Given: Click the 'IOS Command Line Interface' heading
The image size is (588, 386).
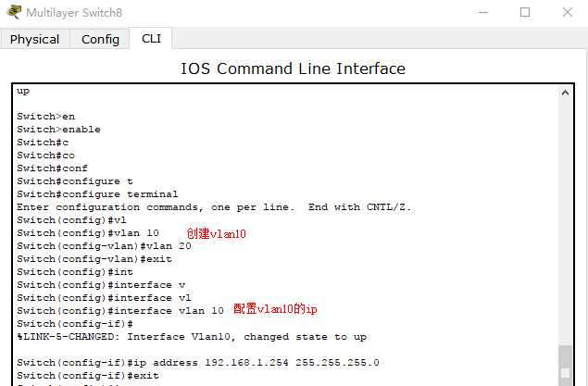Looking at the screenshot, I should point(293,68).
